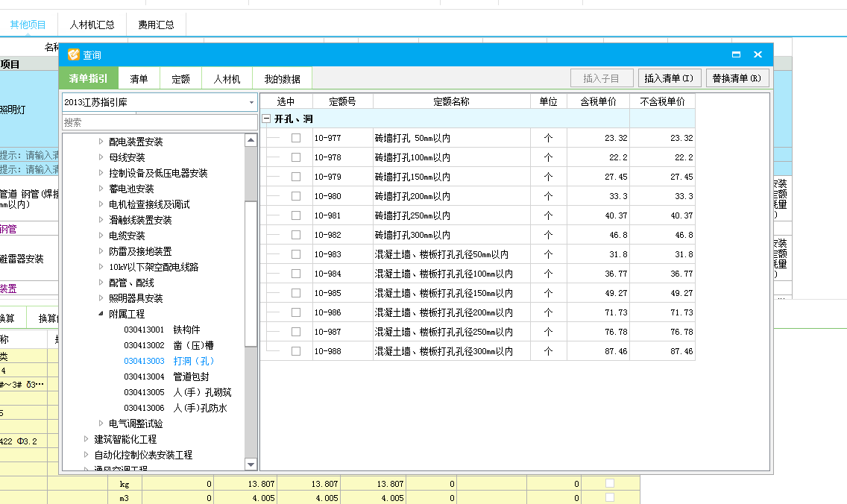Switch to the 清单 tab
This screenshot has width=847, height=504.
click(139, 79)
